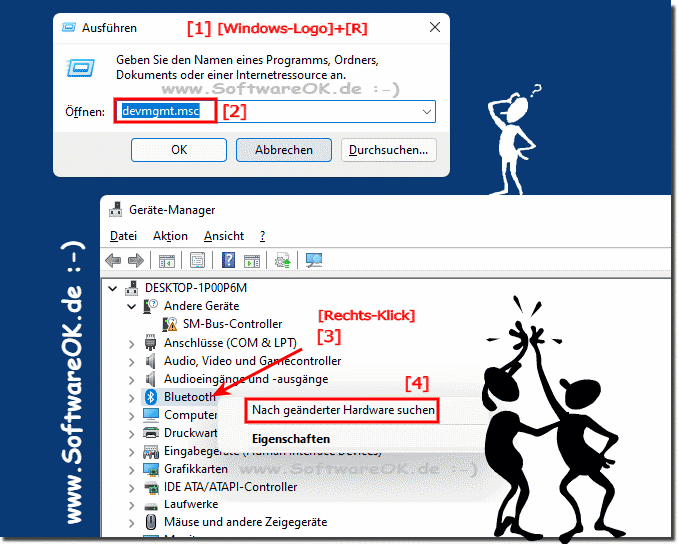Click the Laufwerke drive icon
This screenshot has height=544, width=678.
coord(150,505)
